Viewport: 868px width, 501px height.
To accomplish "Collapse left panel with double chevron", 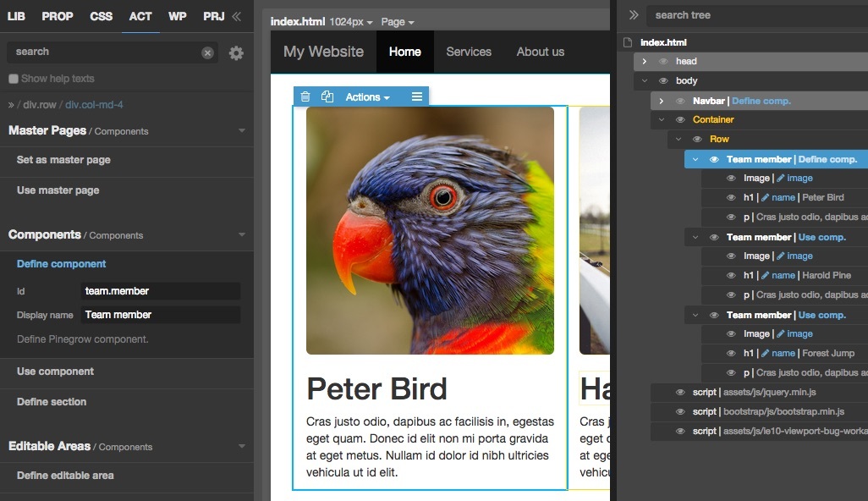I will click(x=237, y=17).
